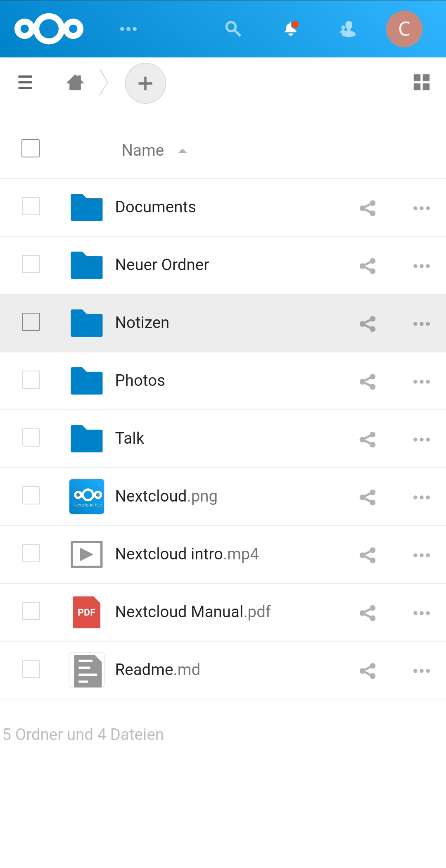Screen dimensions: 446x868
Task: Open the notifications bell
Action: [x=291, y=29]
